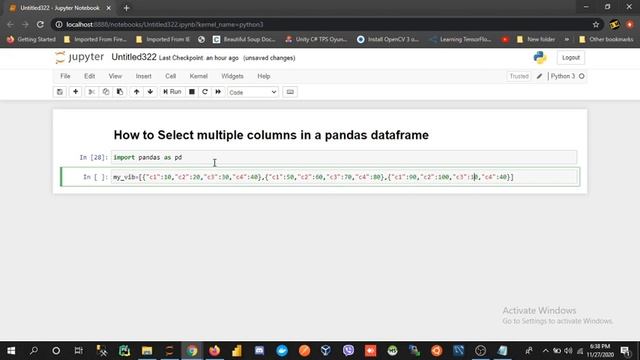Open the cell type Code dropdown
640x360 pixels.
pos(253,92)
